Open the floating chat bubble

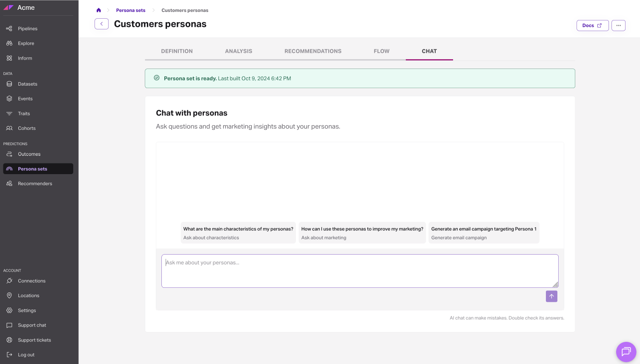(626, 352)
